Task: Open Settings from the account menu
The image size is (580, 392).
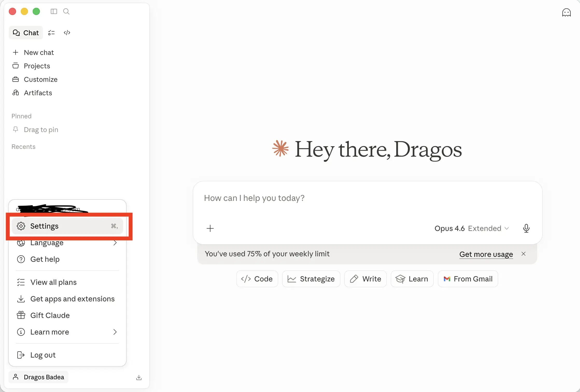Action: point(45,226)
